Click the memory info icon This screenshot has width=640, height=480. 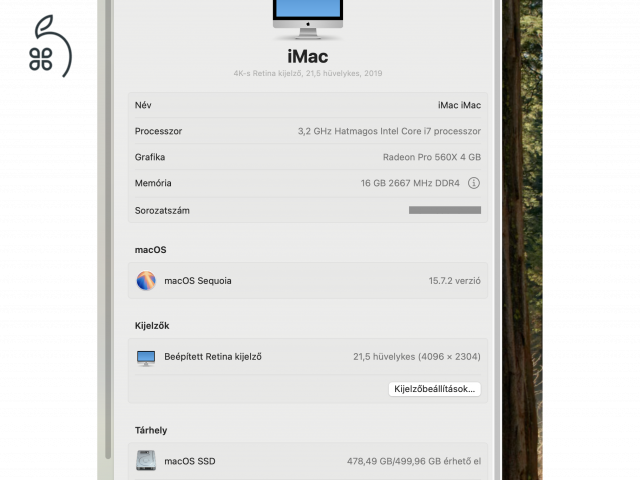click(473, 183)
